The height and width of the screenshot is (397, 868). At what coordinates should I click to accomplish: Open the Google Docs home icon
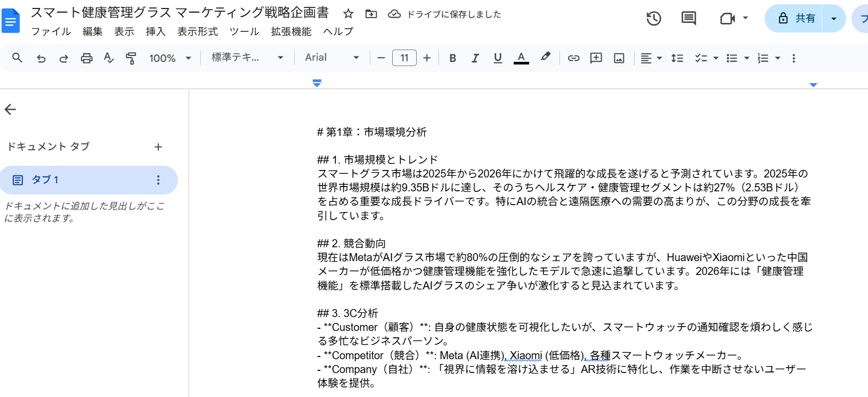pos(11,21)
